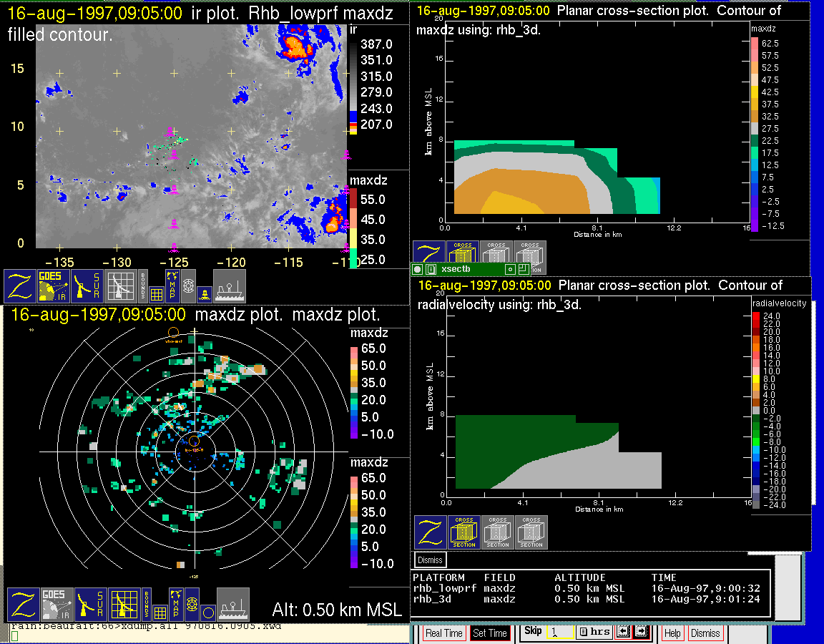Click the Help button in the time controller
The image size is (824, 644).
(672, 633)
